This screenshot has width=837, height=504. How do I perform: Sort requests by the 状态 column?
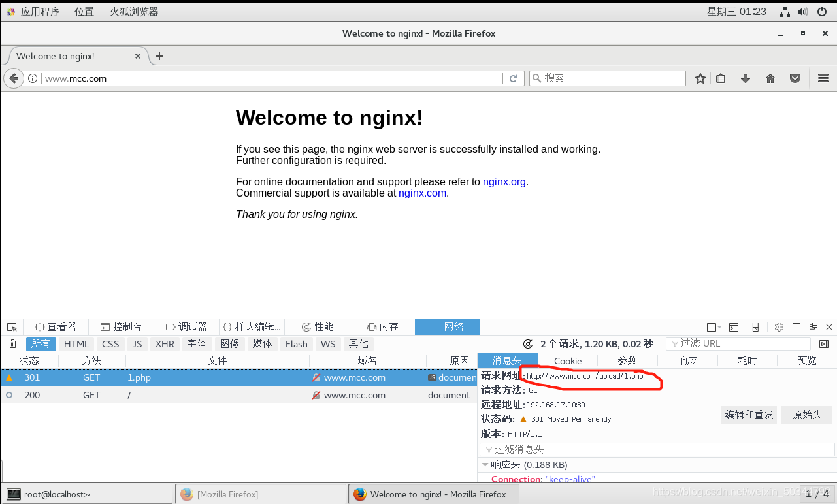tap(29, 361)
